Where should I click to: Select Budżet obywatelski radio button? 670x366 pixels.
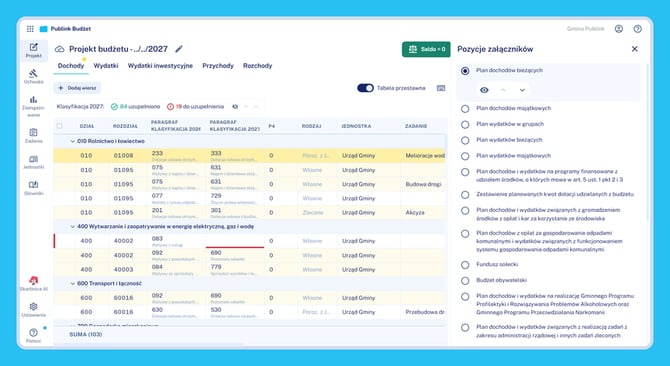pyautogui.click(x=465, y=281)
